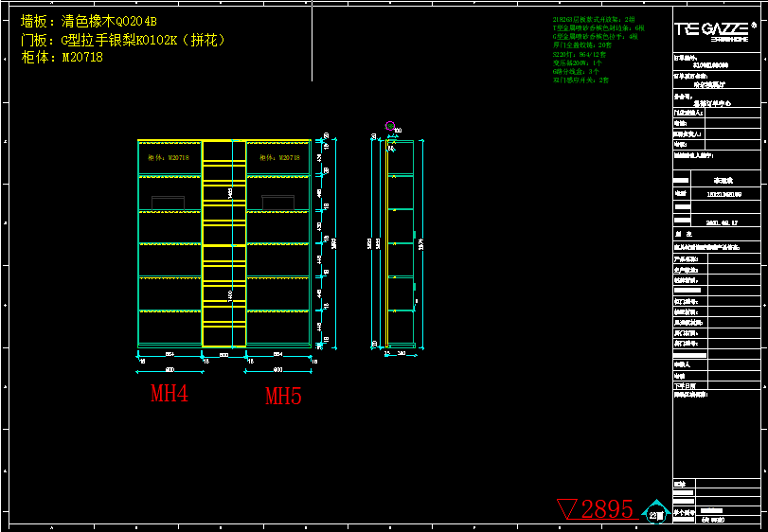
Task: Click the 900 width dimension under MH5 cabinet
Action: (x=279, y=367)
